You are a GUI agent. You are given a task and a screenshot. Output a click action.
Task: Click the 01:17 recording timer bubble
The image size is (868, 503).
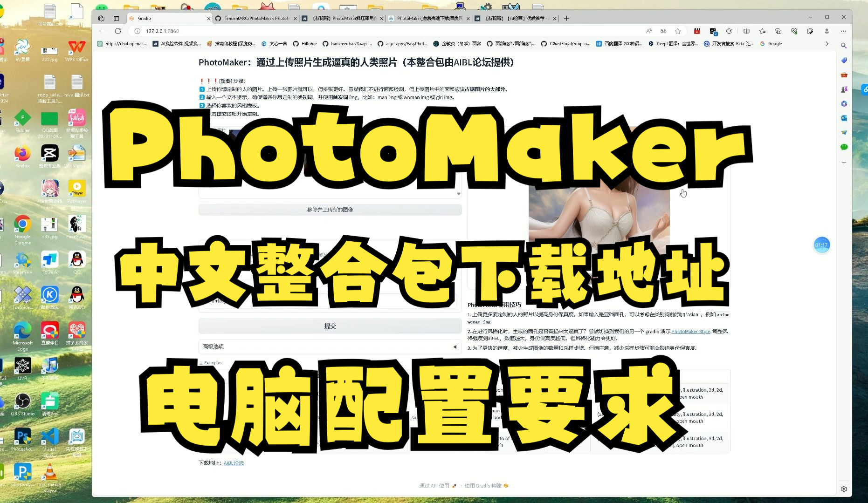(821, 245)
